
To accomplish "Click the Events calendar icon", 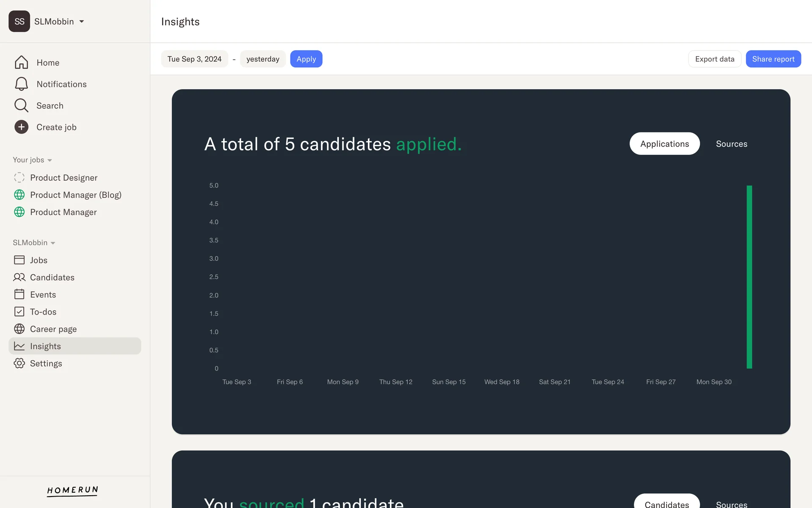I will tap(19, 294).
